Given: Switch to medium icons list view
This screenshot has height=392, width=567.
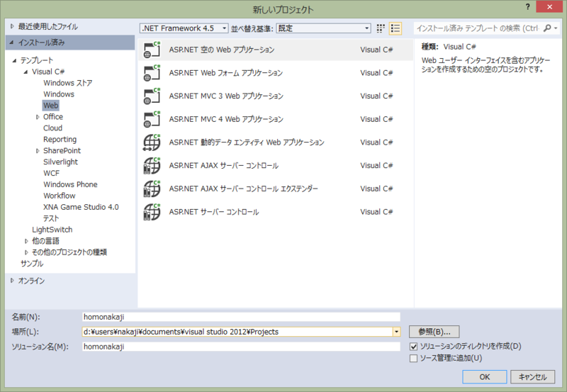Looking at the screenshot, I should click(x=395, y=28).
